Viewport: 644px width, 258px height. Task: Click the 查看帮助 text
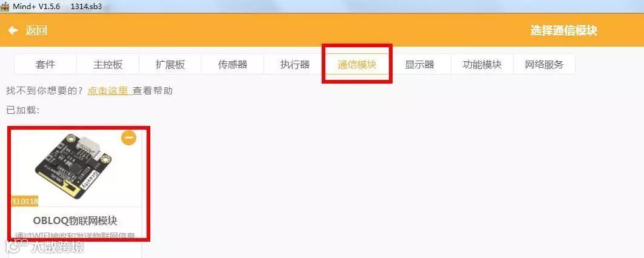153,91
